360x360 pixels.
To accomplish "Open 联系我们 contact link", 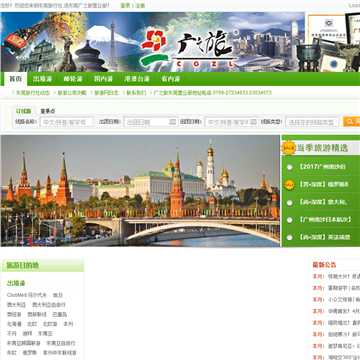I will point(136,93).
